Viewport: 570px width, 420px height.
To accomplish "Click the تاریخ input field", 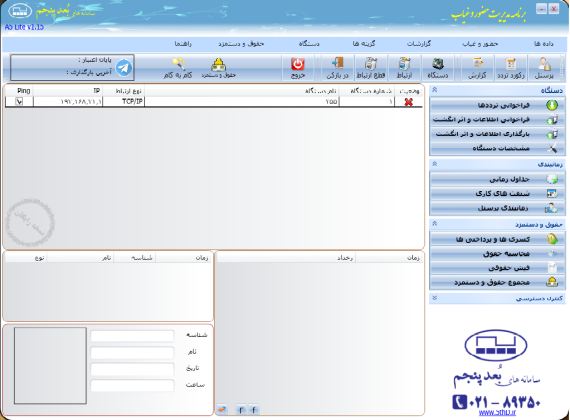I will [x=132, y=369].
